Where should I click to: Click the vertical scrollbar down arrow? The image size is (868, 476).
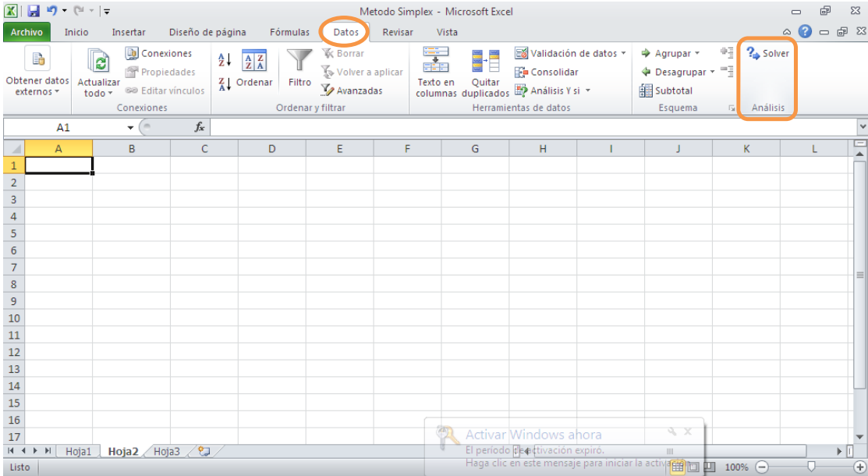pyautogui.click(x=859, y=437)
